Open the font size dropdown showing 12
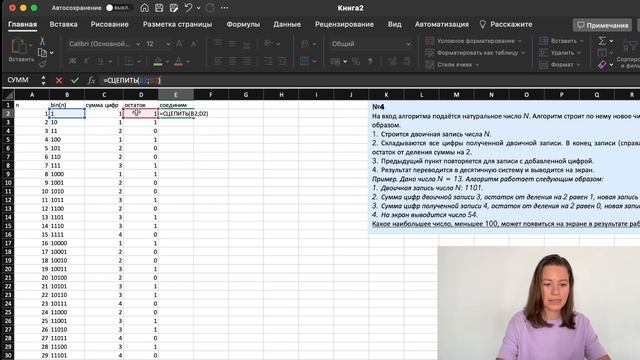Image resolution: width=640 pixels, height=360 pixels. 157,44
